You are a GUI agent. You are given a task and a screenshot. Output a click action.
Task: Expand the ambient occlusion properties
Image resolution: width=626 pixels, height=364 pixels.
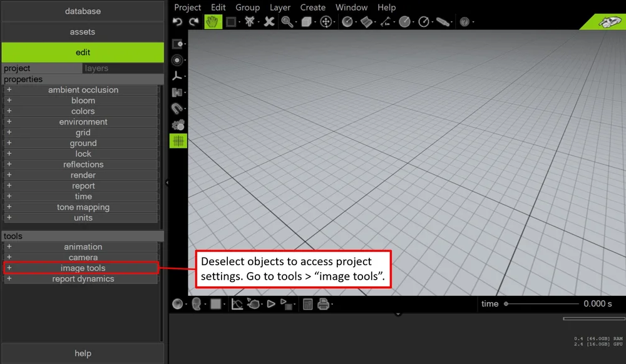tap(80, 89)
